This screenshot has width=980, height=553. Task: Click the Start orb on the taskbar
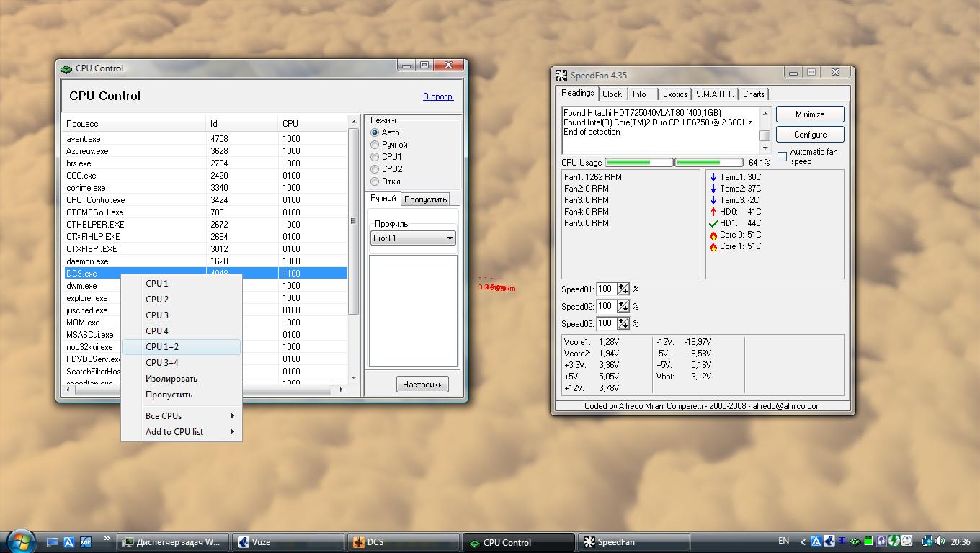(x=20, y=541)
